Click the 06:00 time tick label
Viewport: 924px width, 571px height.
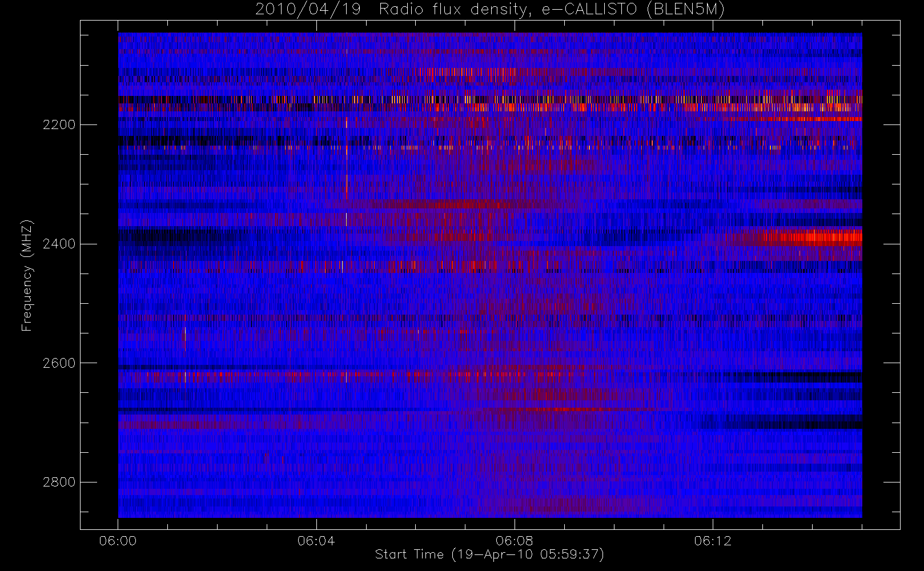pos(118,541)
